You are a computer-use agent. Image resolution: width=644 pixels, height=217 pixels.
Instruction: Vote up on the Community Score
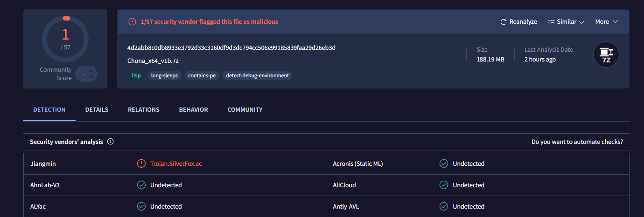tap(91, 71)
